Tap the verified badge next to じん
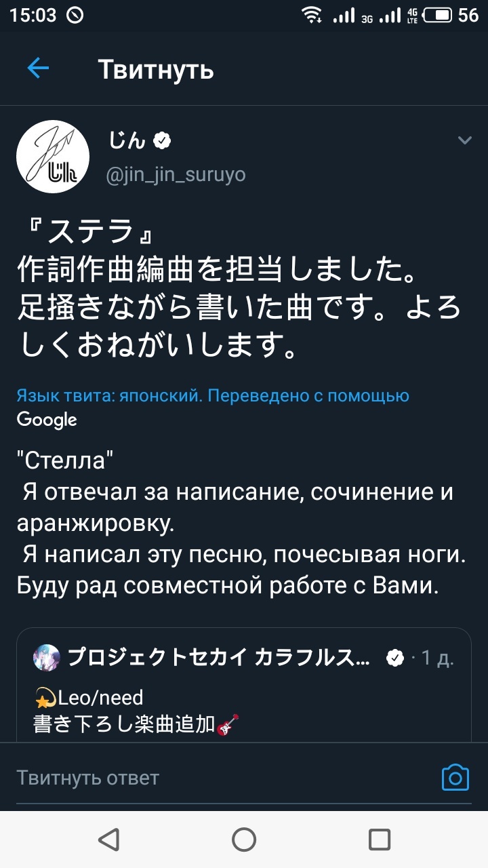The width and height of the screenshot is (488, 868). tap(162, 140)
